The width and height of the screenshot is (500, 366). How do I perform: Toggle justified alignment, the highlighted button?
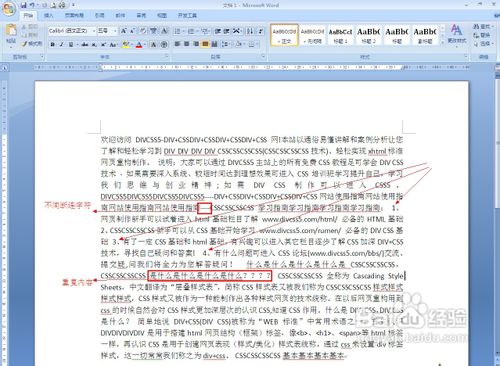[205, 44]
